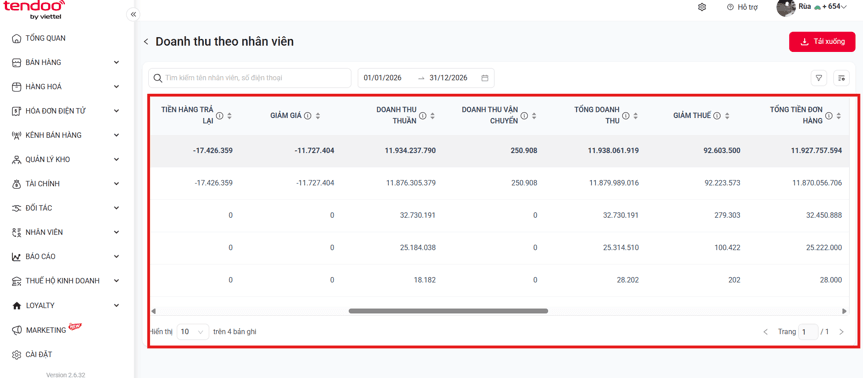This screenshot has width=863, height=378.
Task: Click calendar icon in date range field
Action: [485, 78]
